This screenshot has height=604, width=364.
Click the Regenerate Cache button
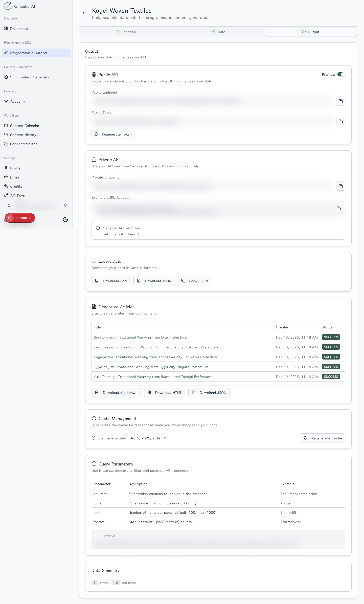[x=323, y=438]
